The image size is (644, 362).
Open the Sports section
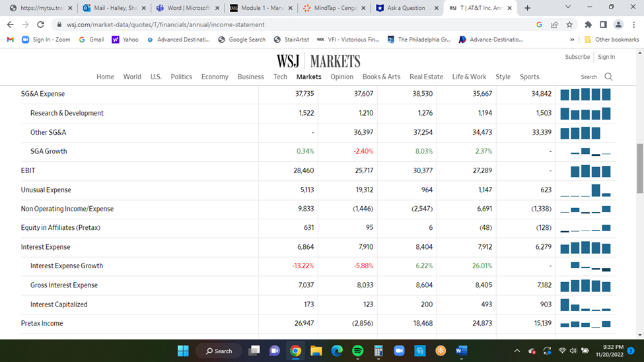click(x=530, y=77)
